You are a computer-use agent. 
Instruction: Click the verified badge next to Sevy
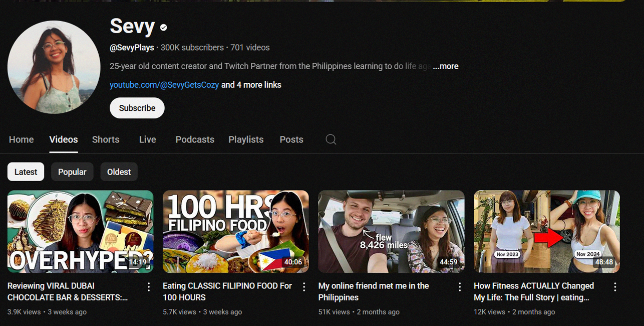point(163,27)
